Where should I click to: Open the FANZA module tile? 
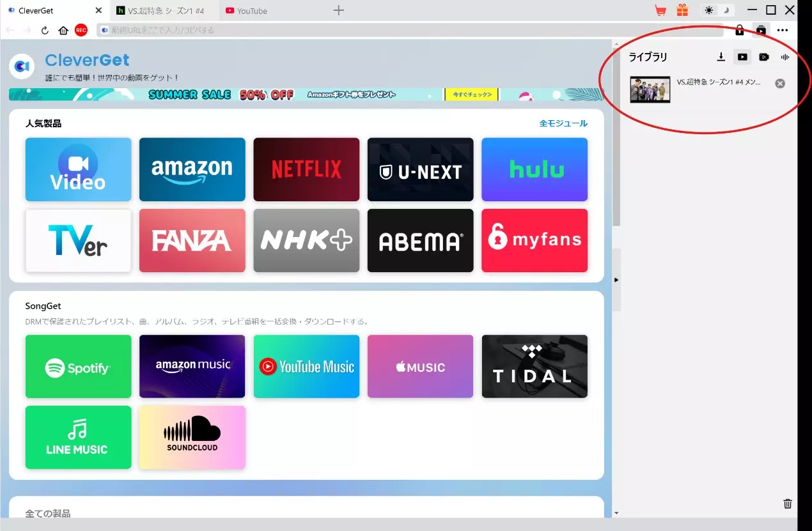192,240
